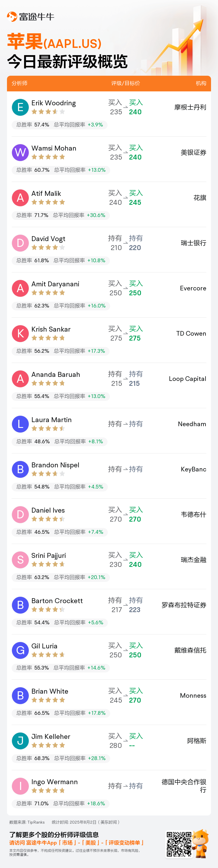Click Ingo Wermann's pink I avatar
Viewport: 218px width, 868px height.
point(20,786)
